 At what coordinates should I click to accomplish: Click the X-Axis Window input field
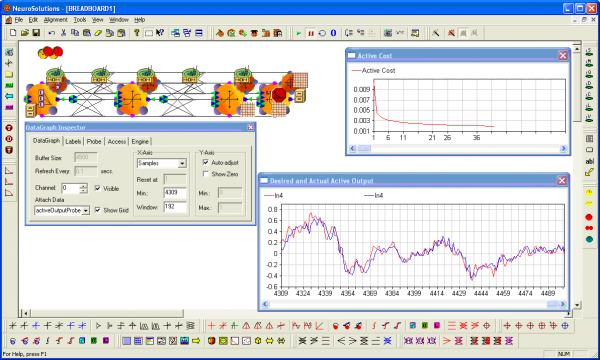[175, 207]
